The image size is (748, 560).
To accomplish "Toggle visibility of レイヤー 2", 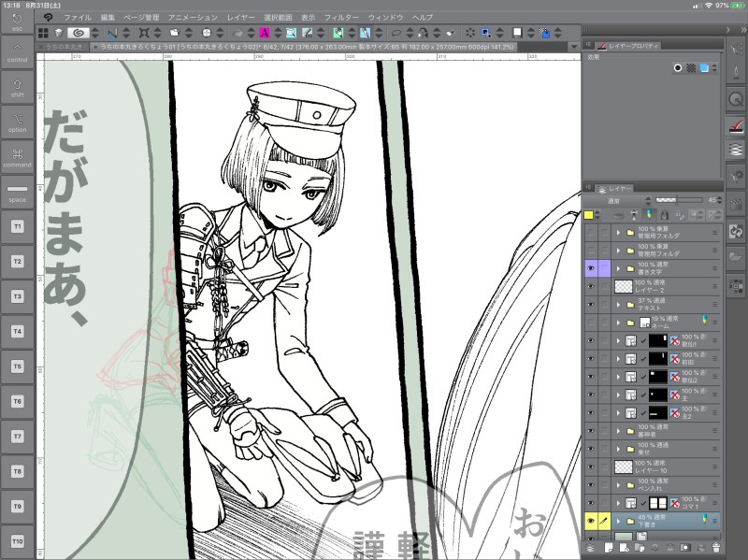I will click(x=591, y=286).
